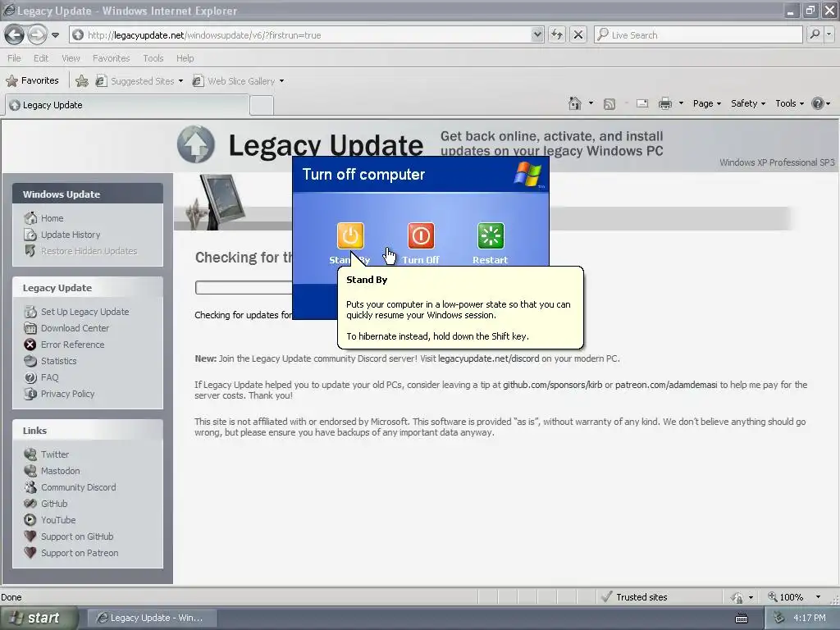Click the Add to Favorites Bar icon

(x=82, y=81)
